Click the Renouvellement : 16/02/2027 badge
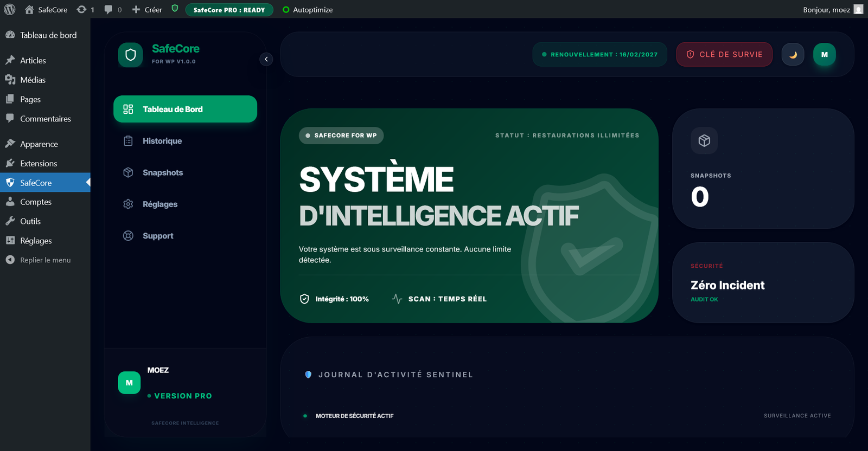The width and height of the screenshot is (868, 451). point(599,54)
